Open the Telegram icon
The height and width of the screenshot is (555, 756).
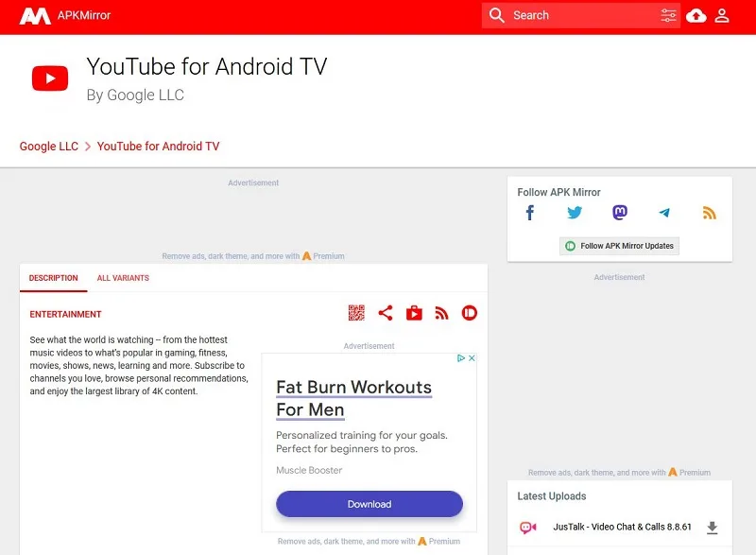click(664, 213)
